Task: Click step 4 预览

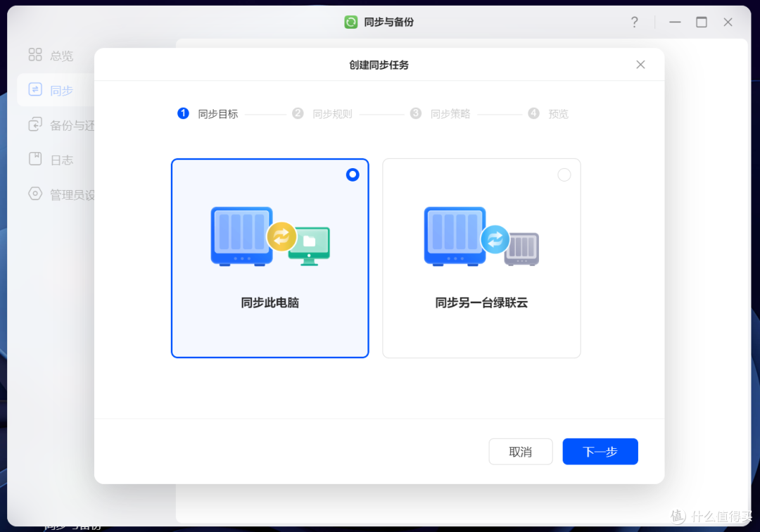Action: (548, 114)
